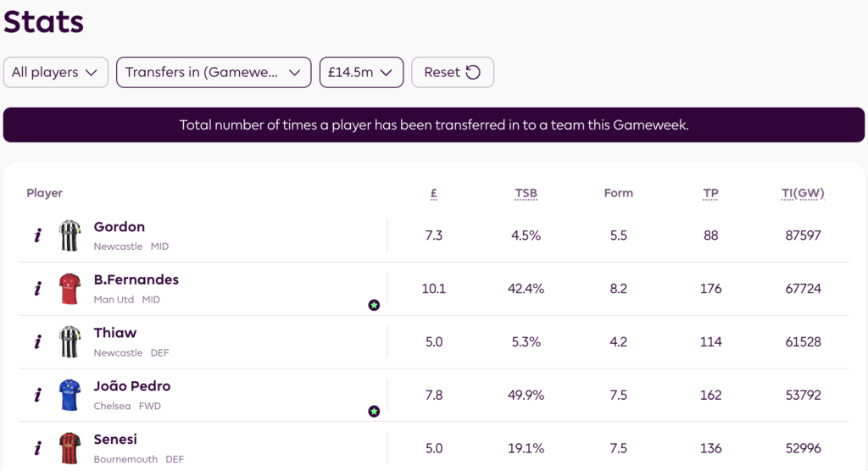Image resolution: width=868 pixels, height=471 pixels.
Task: Select the João Pedro player name
Action: tap(132, 385)
